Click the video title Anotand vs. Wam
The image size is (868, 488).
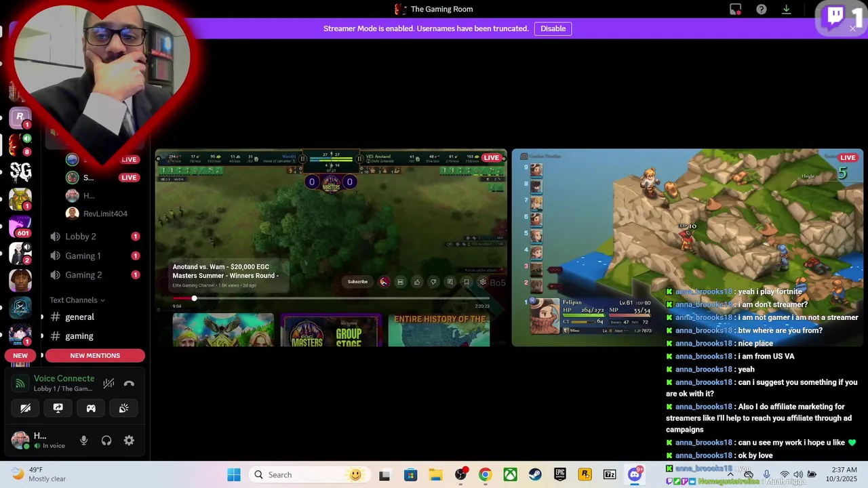coord(226,271)
